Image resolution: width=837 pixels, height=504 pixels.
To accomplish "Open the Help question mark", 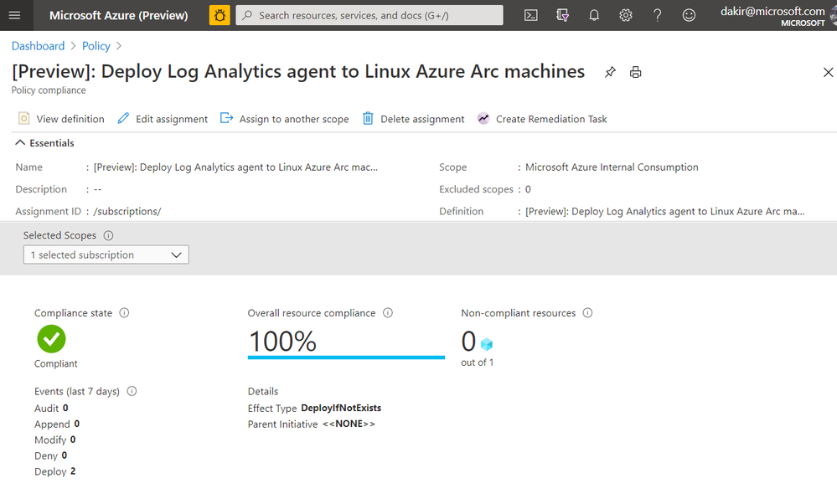I will [658, 15].
